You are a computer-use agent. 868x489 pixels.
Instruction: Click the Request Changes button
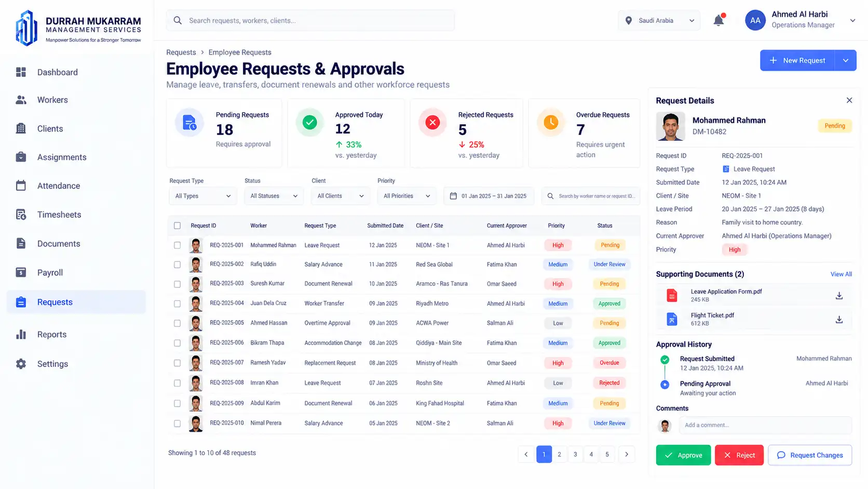tap(810, 455)
